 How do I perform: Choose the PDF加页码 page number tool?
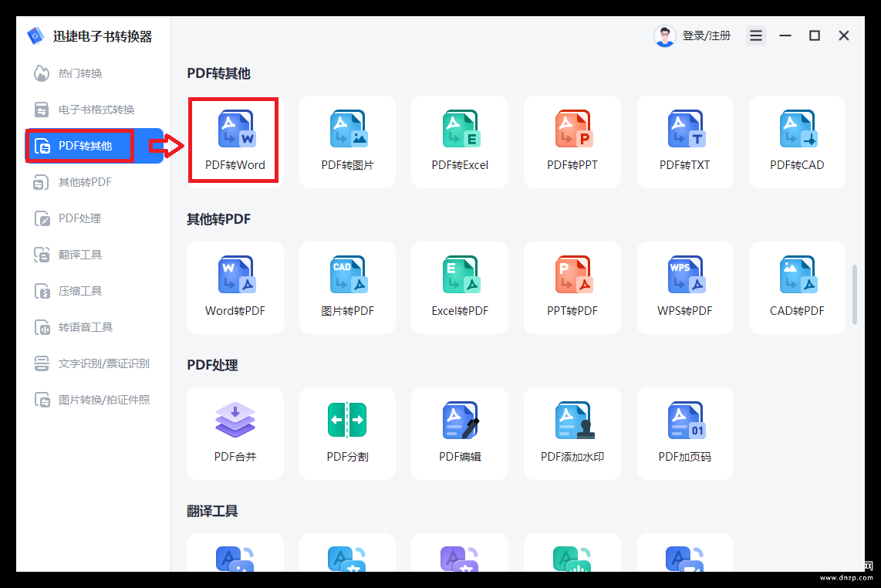click(x=684, y=434)
